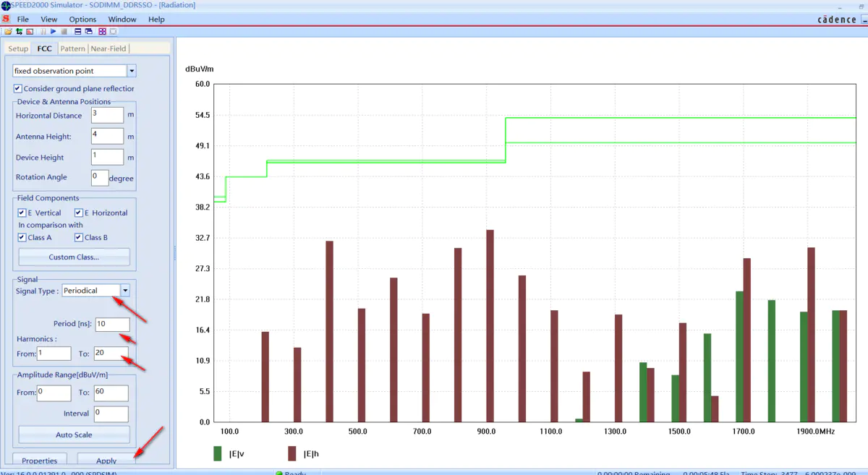Toggle Consider ground plane reflection checkbox

point(18,89)
